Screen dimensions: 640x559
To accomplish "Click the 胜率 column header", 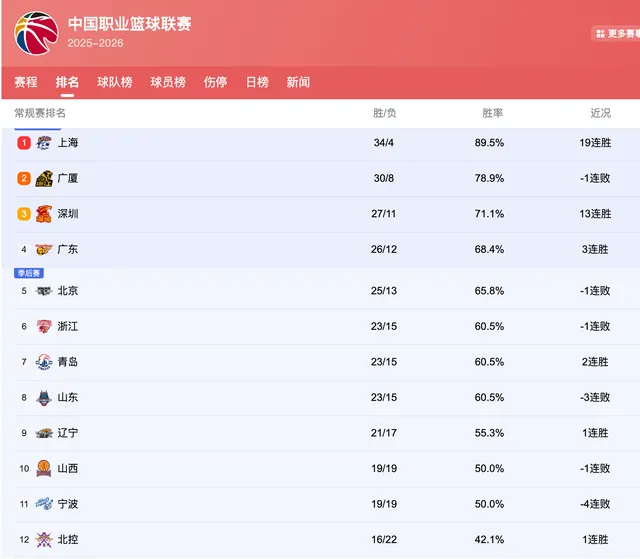I will (493, 113).
